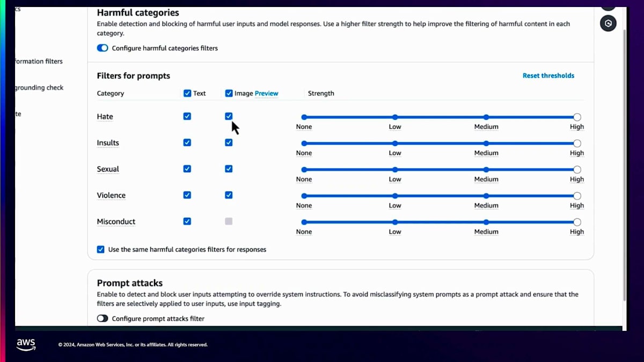Screen dimensions: 644x362
Task: Click the Violence category label
Action: (111, 195)
